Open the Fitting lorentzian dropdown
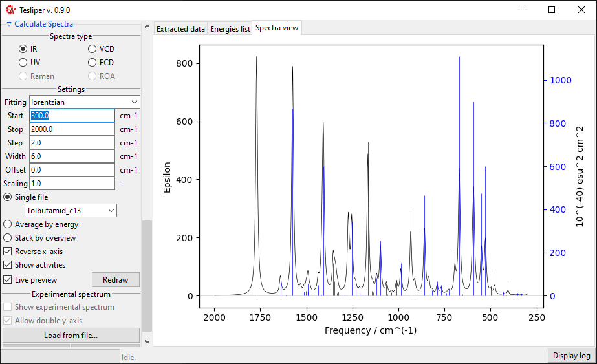Viewport: 597px width, 364px height. pos(85,102)
